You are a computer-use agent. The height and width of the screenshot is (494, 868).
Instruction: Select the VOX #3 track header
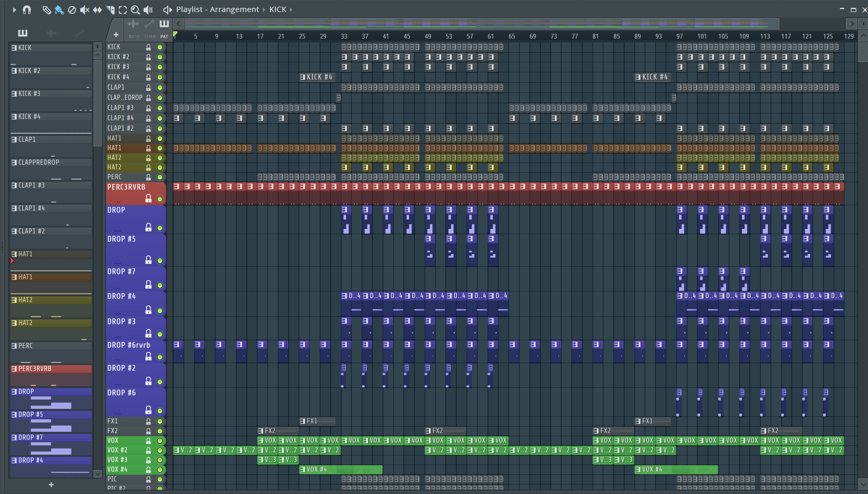click(136, 460)
